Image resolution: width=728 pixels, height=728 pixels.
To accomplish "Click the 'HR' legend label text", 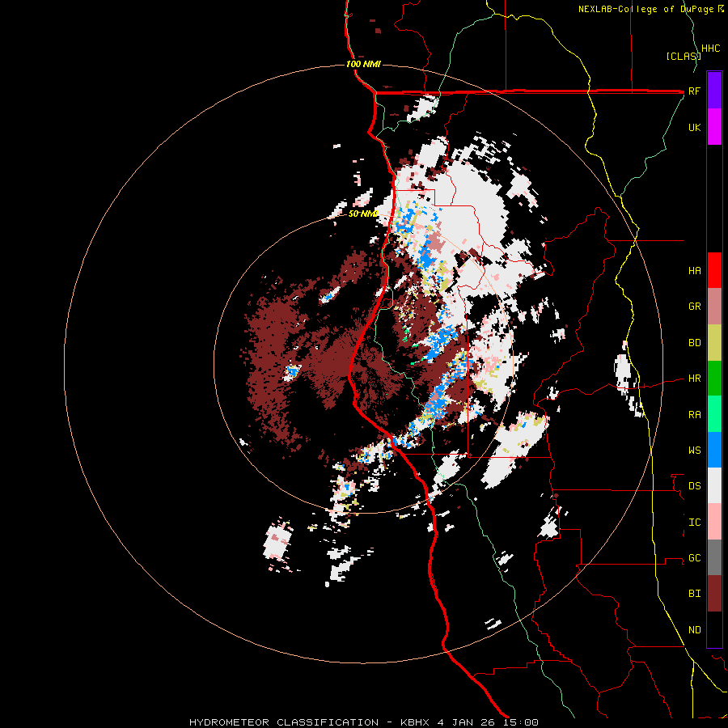I will [x=694, y=379].
